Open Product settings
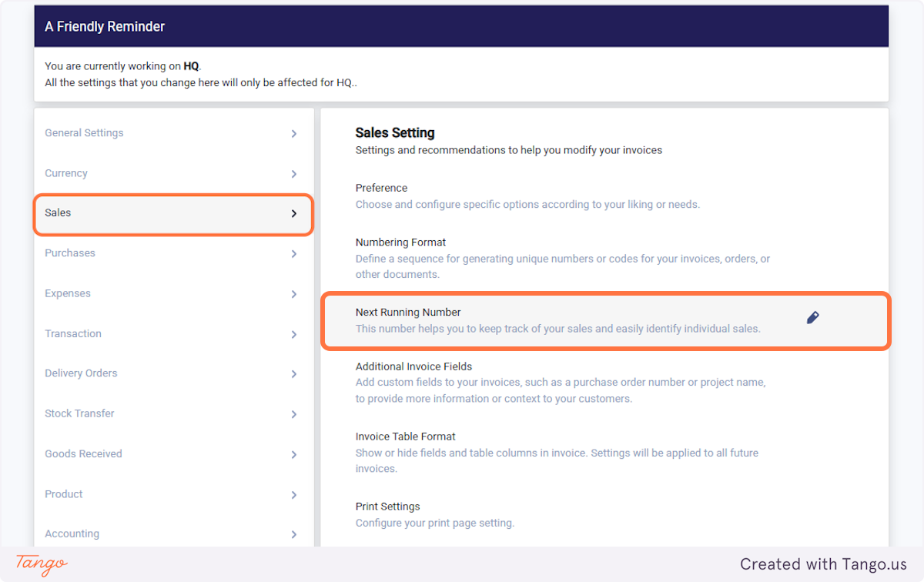 pyautogui.click(x=174, y=493)
